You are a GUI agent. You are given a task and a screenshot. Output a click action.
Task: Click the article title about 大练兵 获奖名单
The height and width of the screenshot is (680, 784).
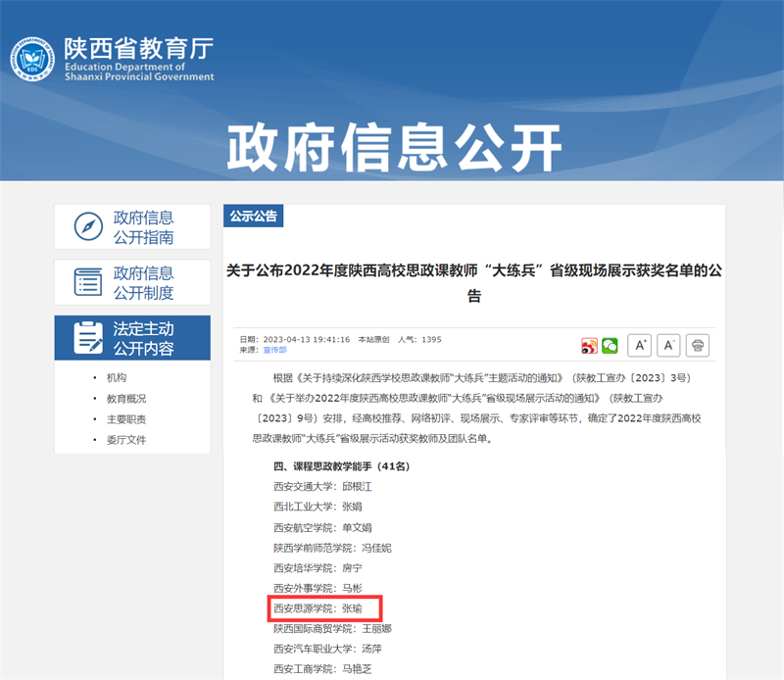coord(474,282)
